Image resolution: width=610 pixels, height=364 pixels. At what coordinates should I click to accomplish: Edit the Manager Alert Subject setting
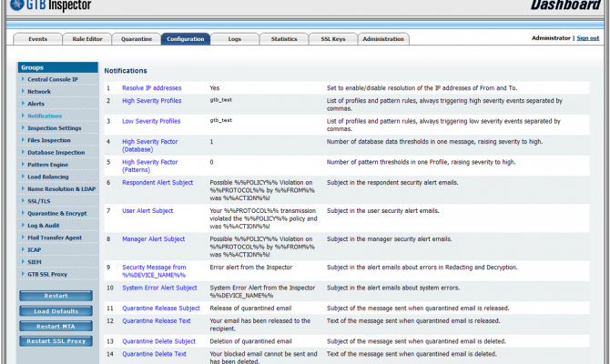click(x=153, y=239)
